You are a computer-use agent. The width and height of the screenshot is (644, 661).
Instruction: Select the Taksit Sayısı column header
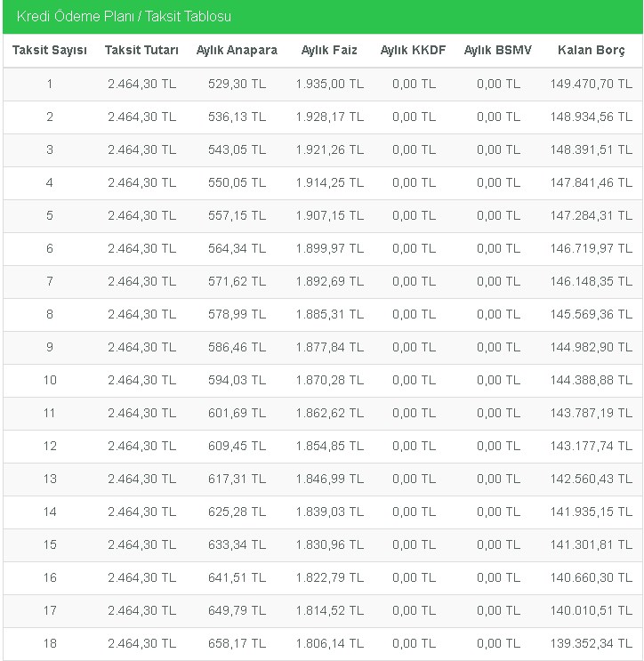(50, 50)
